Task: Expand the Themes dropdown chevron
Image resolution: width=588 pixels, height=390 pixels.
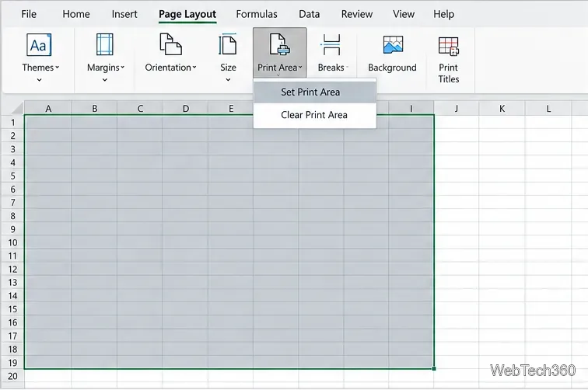Action: (x=39, y=80)
